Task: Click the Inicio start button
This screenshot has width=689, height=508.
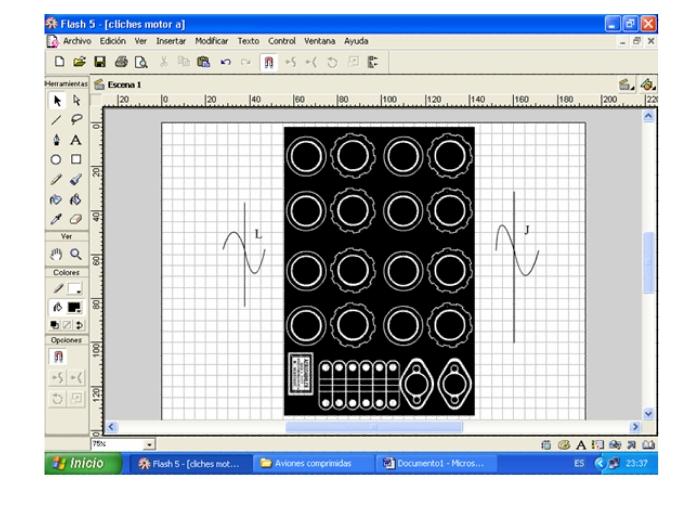Action: [x=82, y=463]
